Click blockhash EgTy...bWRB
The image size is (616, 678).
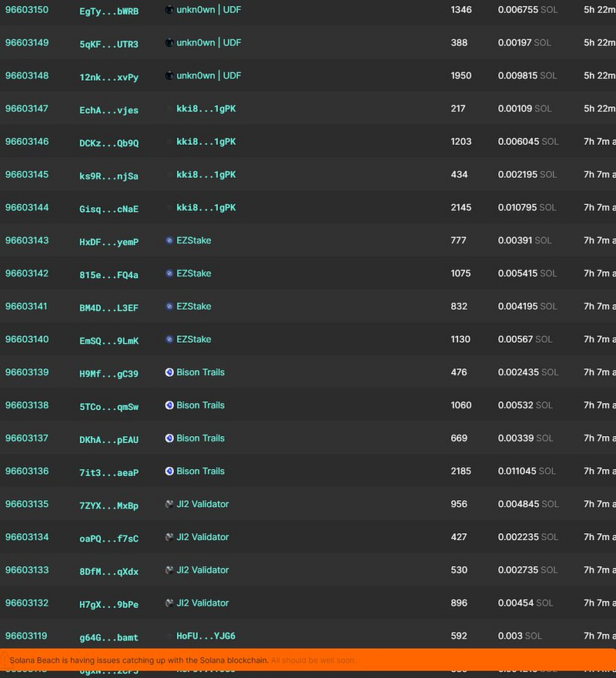109,12
